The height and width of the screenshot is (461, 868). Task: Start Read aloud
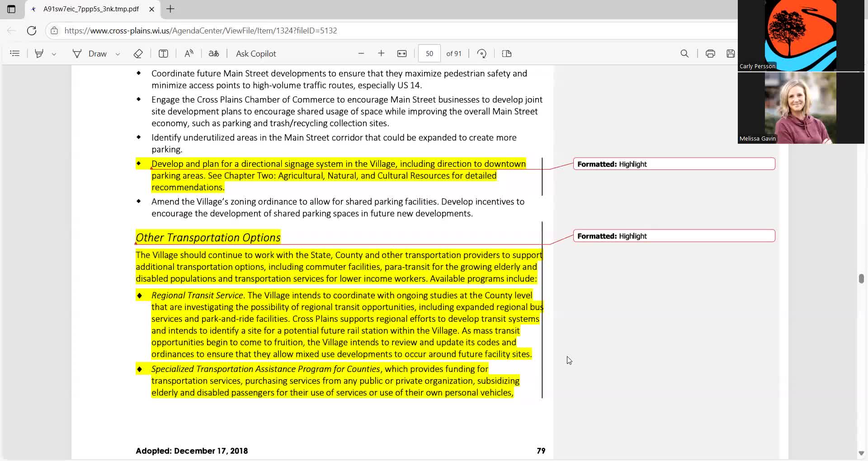(x=189, y=53)
